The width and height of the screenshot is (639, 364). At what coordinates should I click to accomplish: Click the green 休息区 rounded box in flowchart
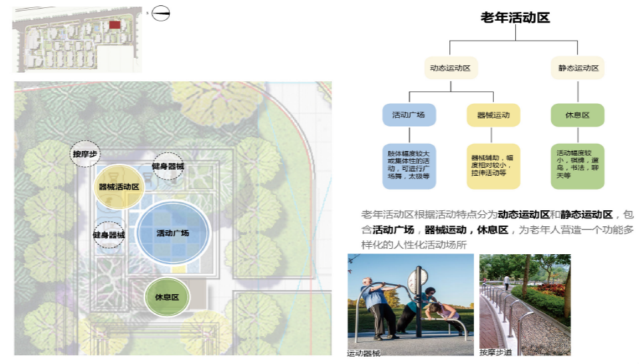point(578,115)
